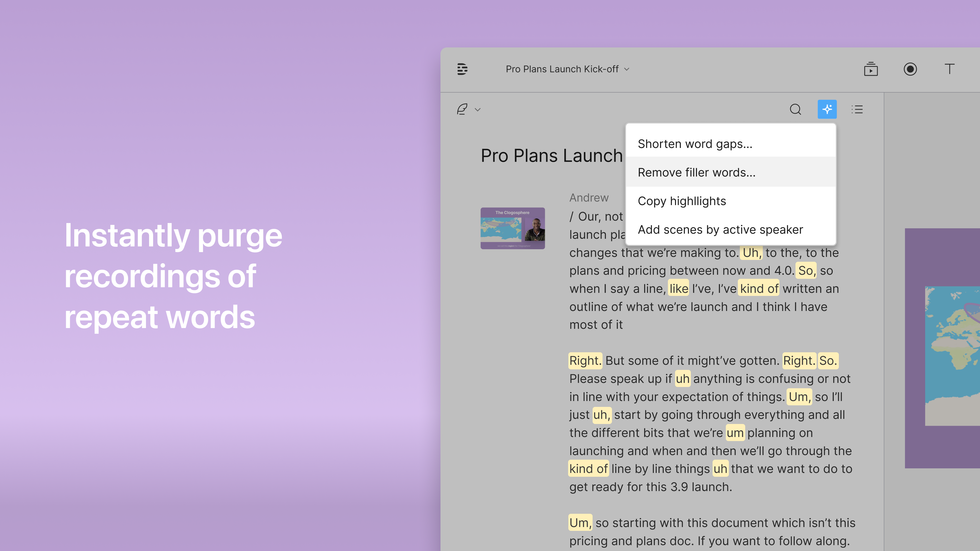980x551 pixels.
Task: Click highlighted "kind of" before "line by line"
Action: [x=588, y=469]
